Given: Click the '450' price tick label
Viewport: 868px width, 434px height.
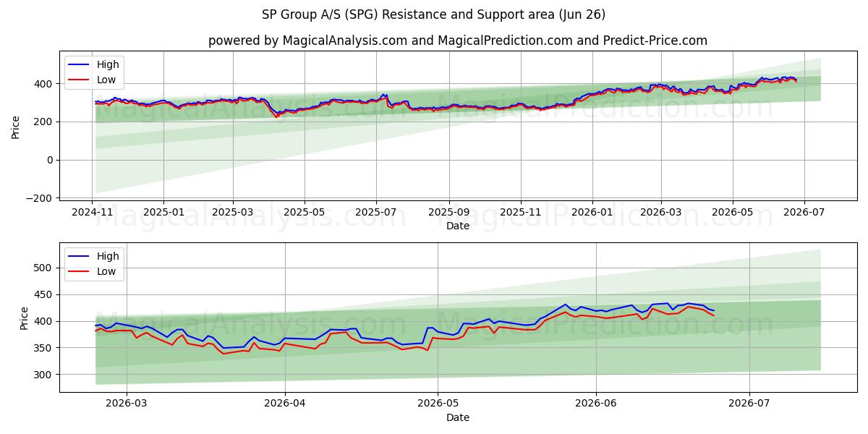Looking at the screenshot, I should tap(44, 294).
